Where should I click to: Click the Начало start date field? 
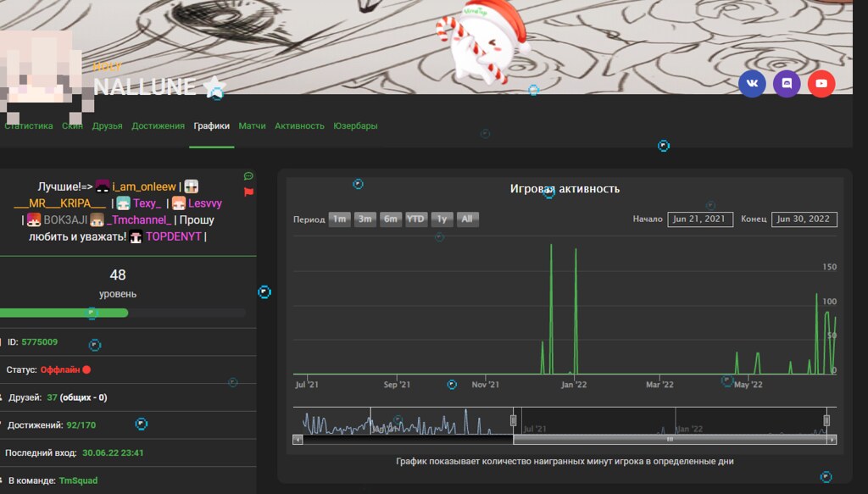point(700,219)
